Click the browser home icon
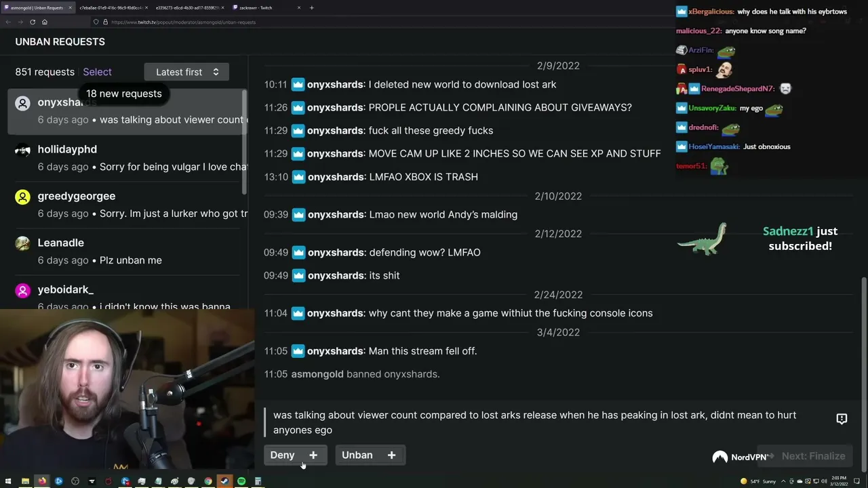Viewport: 868px width, 488px height. tap(44, 22)
